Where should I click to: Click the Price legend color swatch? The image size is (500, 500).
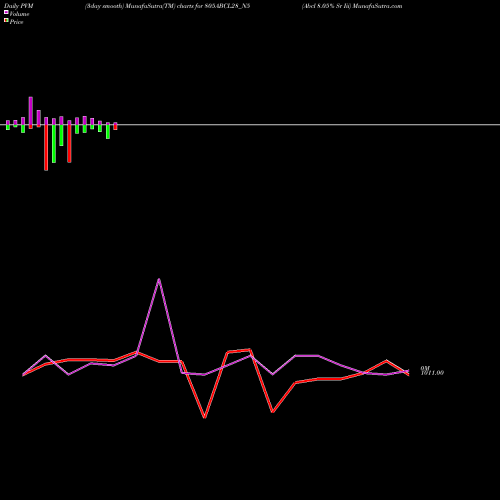coord(6,20)
